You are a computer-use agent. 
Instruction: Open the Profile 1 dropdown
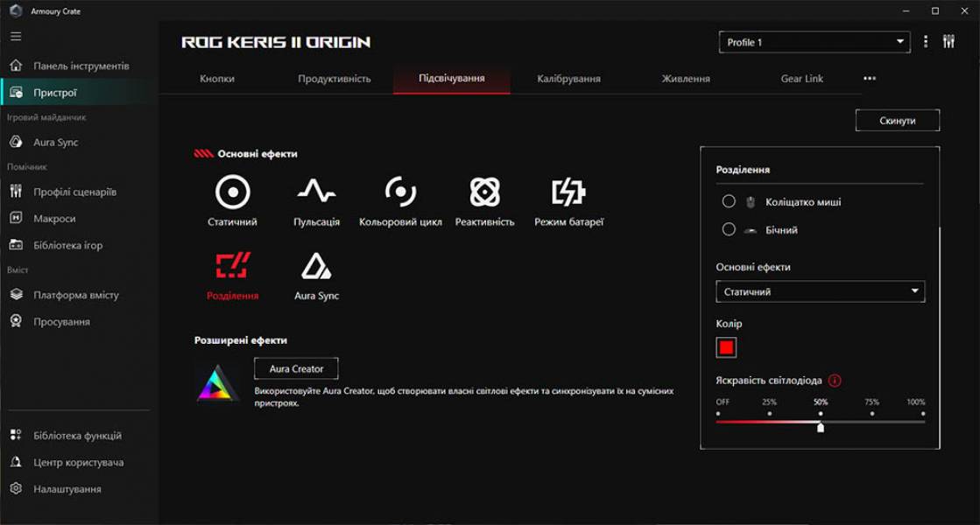coord(813,41)
